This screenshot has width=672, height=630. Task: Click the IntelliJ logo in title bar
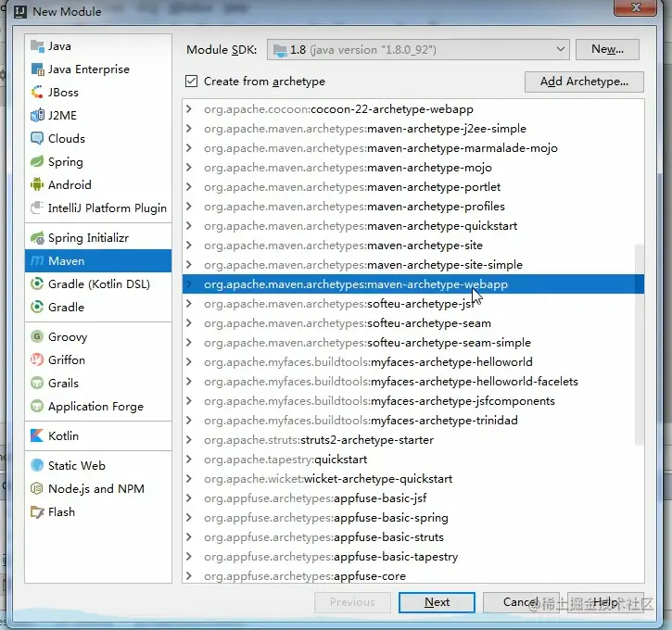tap(20, 11)
